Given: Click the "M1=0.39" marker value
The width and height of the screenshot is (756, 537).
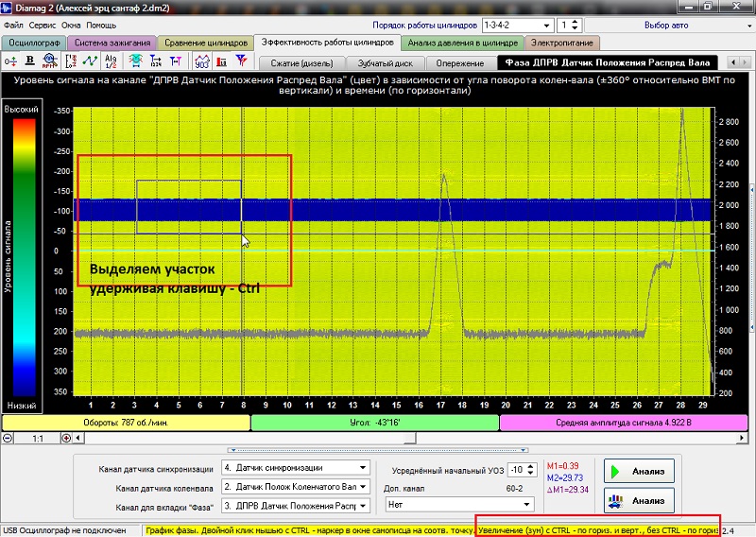Looking at the screenshot, I should (x=562, y=465).
